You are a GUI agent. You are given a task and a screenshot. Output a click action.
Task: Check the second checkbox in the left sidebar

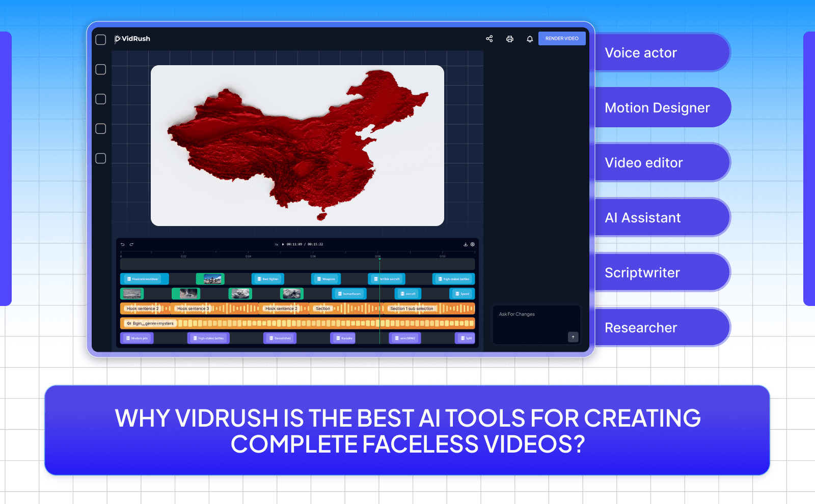click(x=100, y=69)
